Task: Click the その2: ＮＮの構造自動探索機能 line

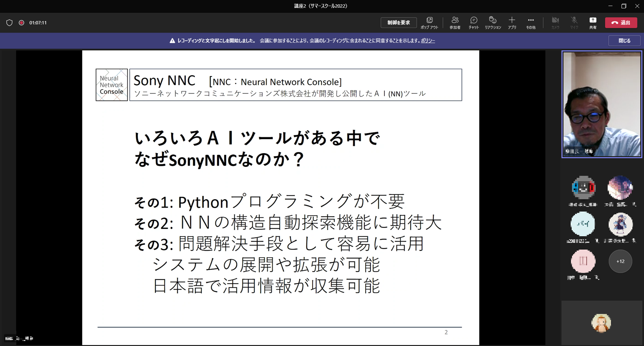Action: (x=288, y=223)
